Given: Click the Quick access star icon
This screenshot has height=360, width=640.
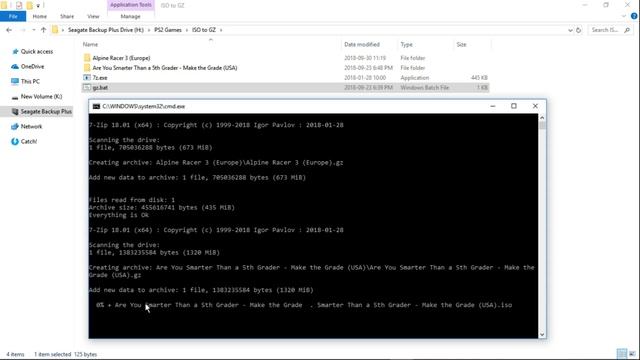Looking at the screenshot, I should 15,51.
